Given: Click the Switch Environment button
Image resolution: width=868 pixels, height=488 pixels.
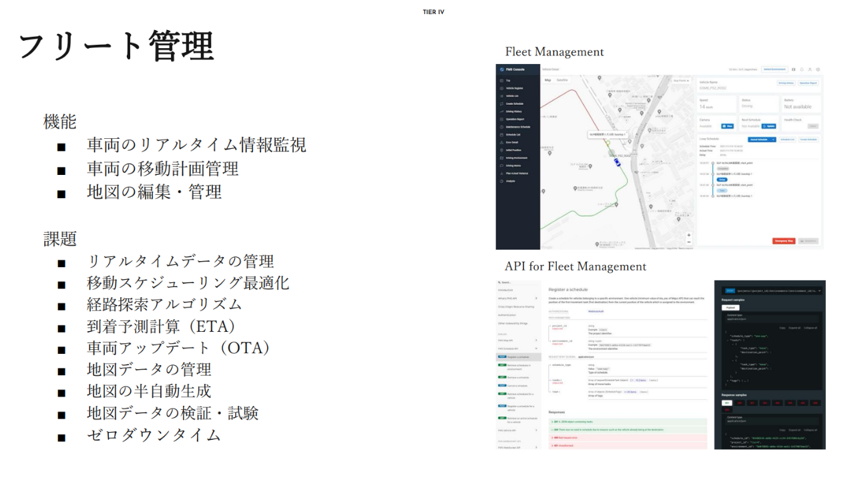Looking at the screenshot, I should [x=775, y=69].
